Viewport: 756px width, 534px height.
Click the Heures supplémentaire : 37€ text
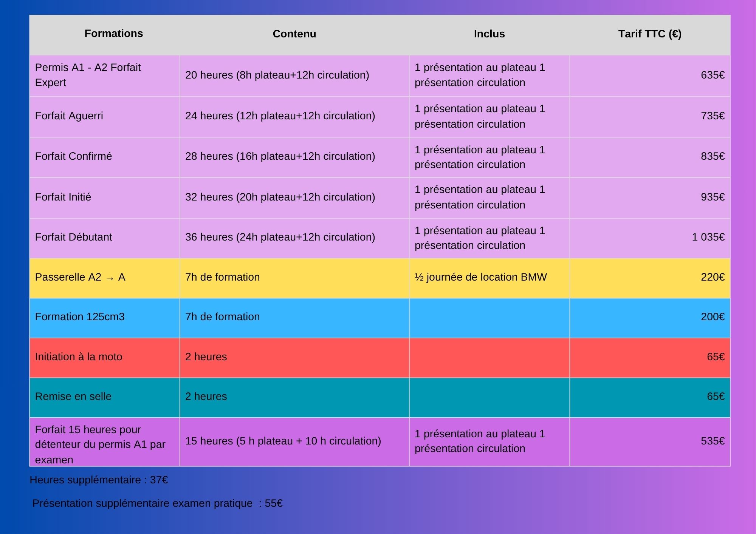pos(99,480)
